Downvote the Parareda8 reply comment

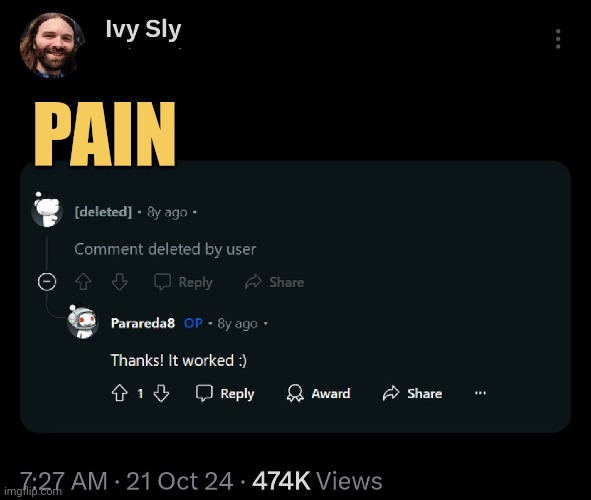(161, 393)
